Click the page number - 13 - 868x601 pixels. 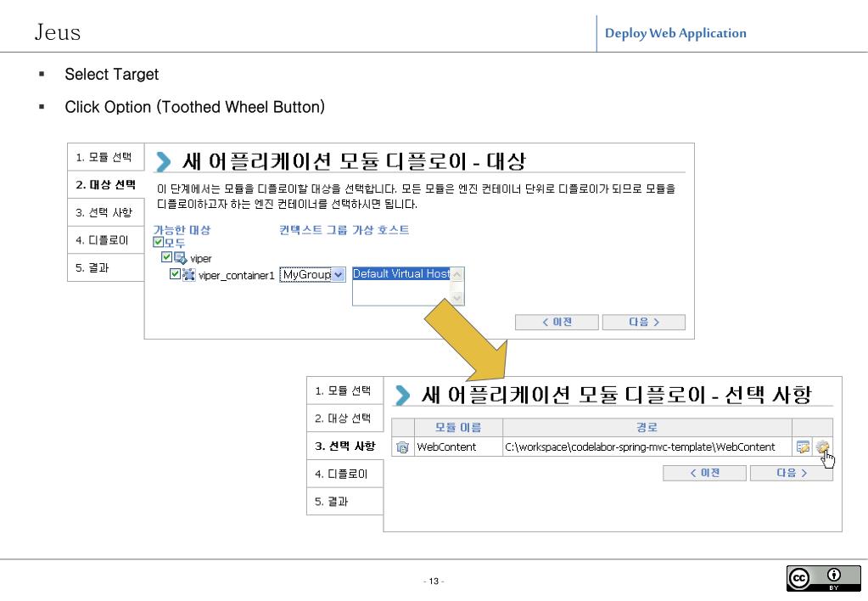click(x=434, y=581)
